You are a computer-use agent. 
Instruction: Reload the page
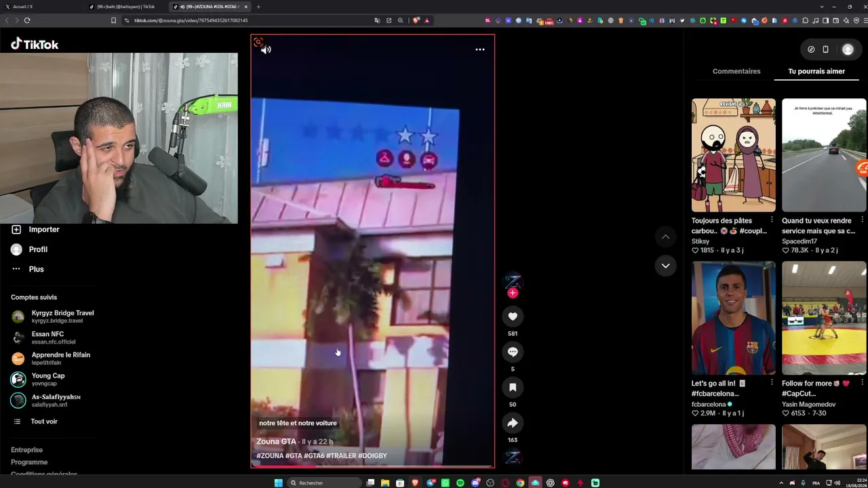(x=27, y=20)
